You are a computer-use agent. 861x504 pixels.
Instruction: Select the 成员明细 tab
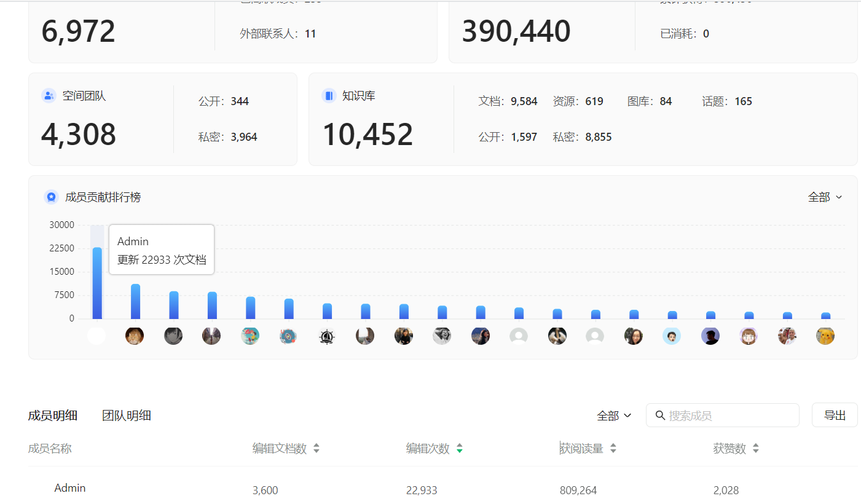53,415
